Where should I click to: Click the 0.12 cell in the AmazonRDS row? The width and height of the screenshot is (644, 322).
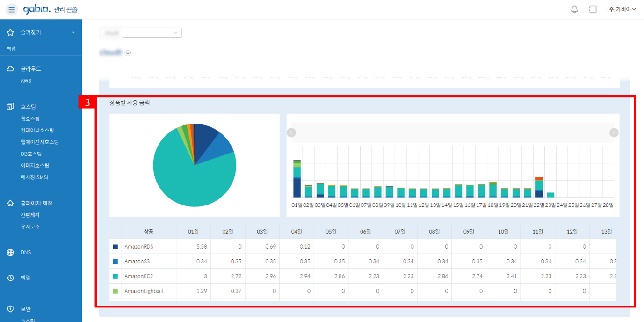click(297, 247)
